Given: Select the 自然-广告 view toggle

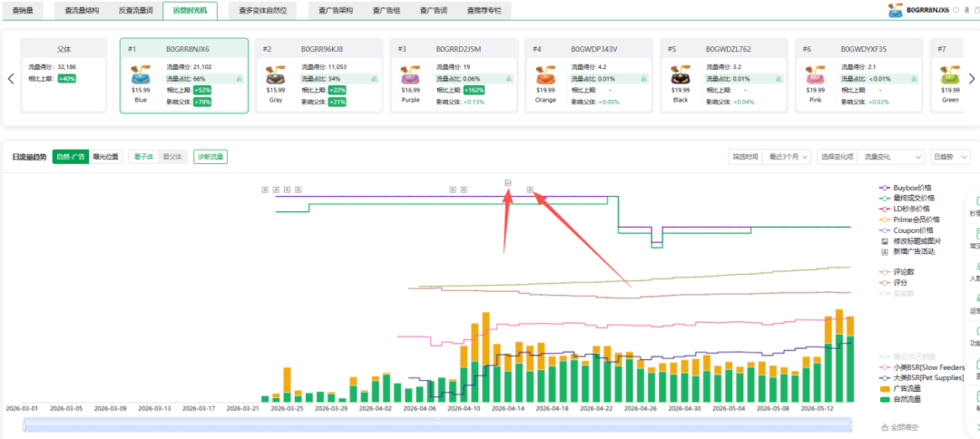Looking at the screenshot, I should click(70, 157).
